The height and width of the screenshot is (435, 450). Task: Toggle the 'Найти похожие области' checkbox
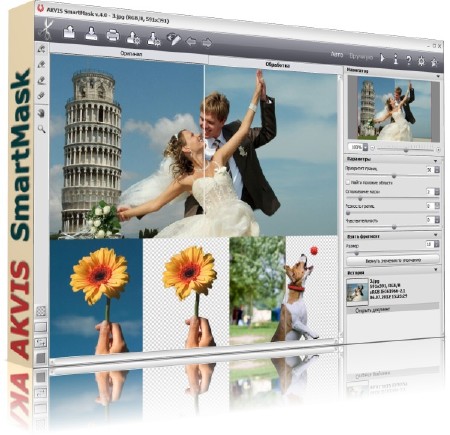point(348,182)
